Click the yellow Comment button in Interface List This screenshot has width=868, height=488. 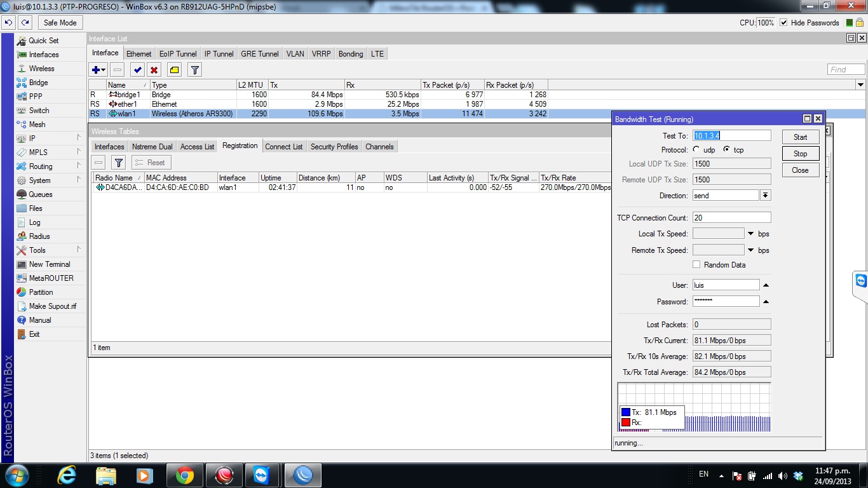pos(174,70)
